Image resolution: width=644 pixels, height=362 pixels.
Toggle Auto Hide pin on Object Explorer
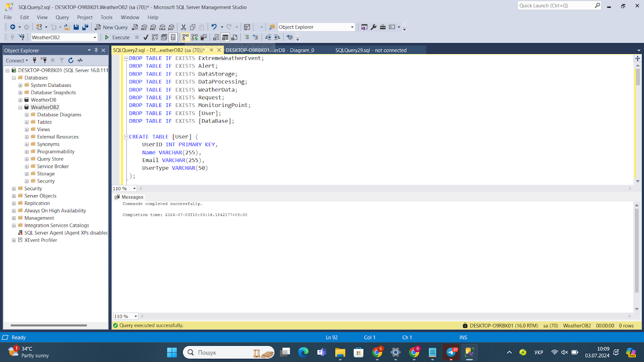[96, 50]
